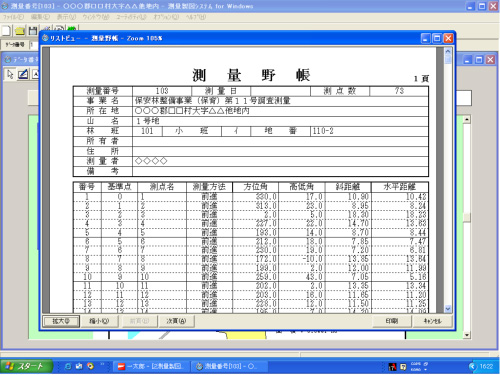500x375 pixels.
Task: Click the yellow Open folder icon
Action: [x=20, y=31]
